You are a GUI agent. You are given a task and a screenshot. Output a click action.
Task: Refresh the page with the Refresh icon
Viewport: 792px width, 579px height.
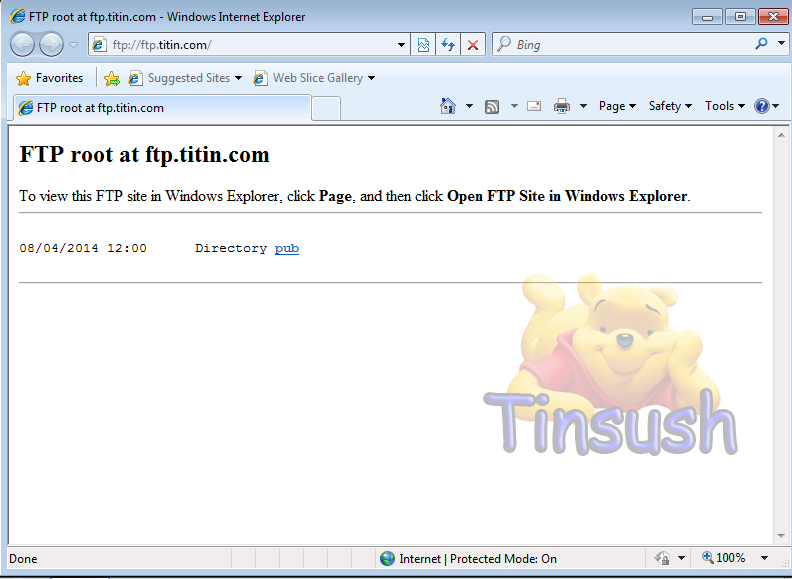pos(448,45)
